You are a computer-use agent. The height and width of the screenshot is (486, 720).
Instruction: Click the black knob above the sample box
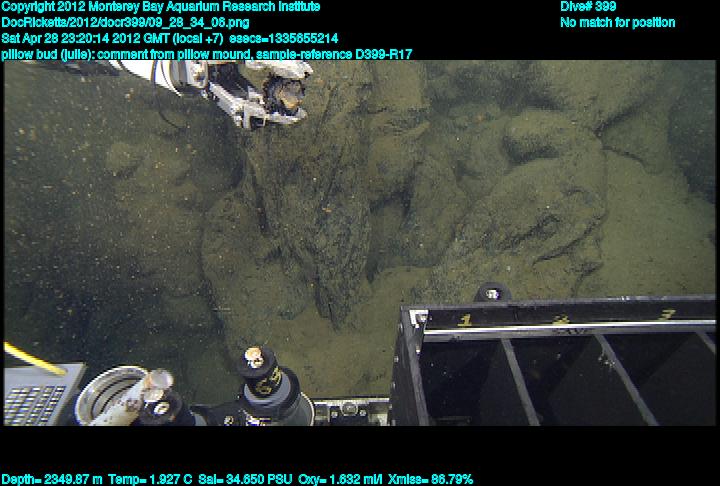490,293
